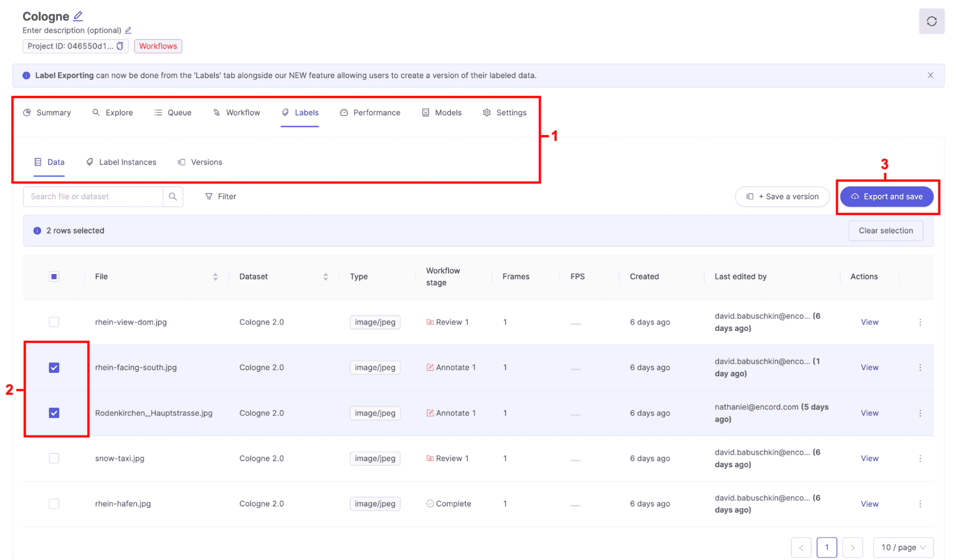This screenshot has height=560, width=955.
Task: Switch to the Label Instances sub-tab
Action: [x=121, y=162]
